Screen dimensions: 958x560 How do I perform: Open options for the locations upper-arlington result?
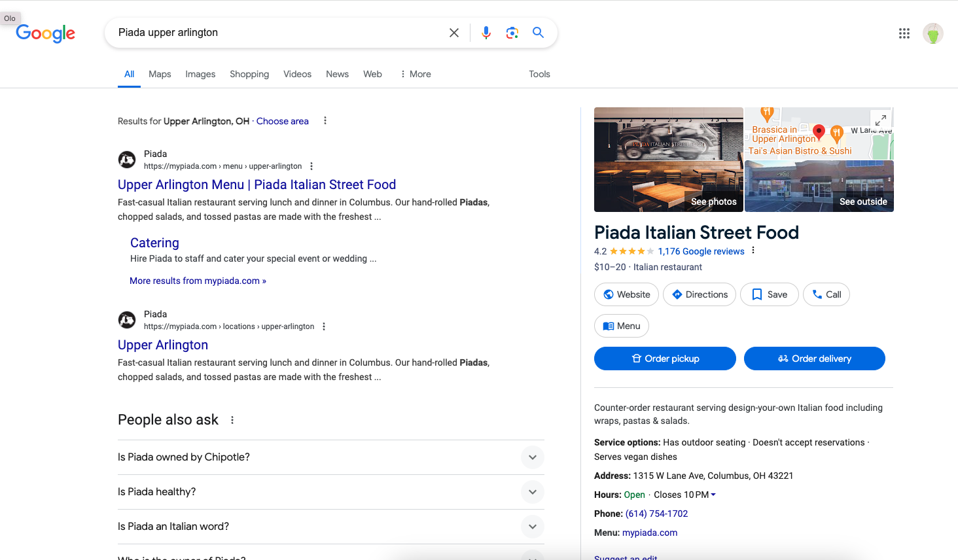[324, 326]
